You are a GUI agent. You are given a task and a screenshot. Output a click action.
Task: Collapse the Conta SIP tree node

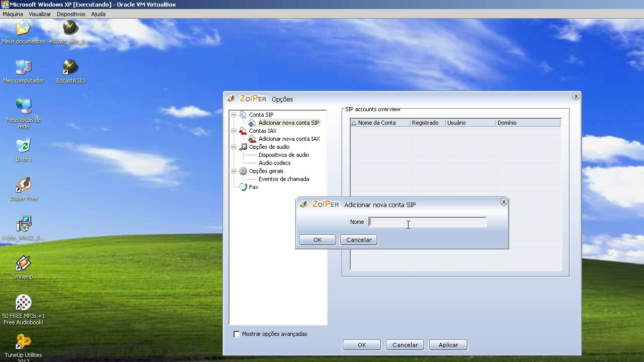point(233,115)
